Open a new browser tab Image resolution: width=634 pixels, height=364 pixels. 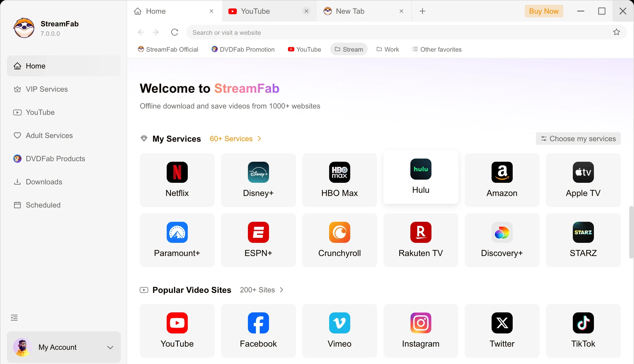(422, 11)
